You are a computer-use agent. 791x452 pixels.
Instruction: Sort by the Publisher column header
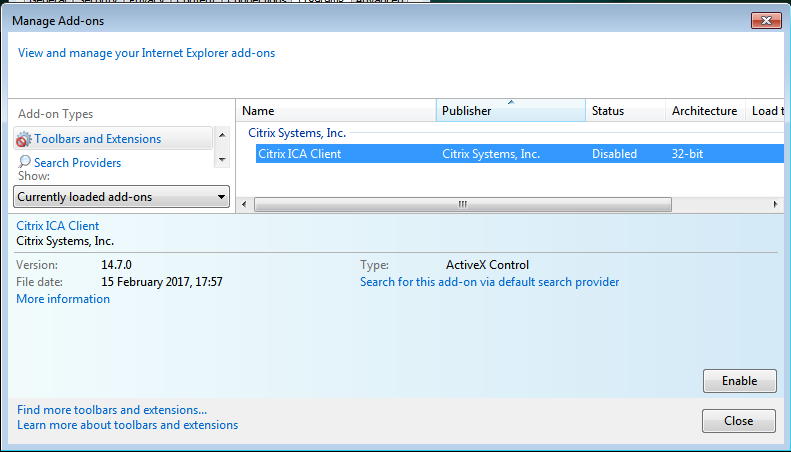pos(510,111)
